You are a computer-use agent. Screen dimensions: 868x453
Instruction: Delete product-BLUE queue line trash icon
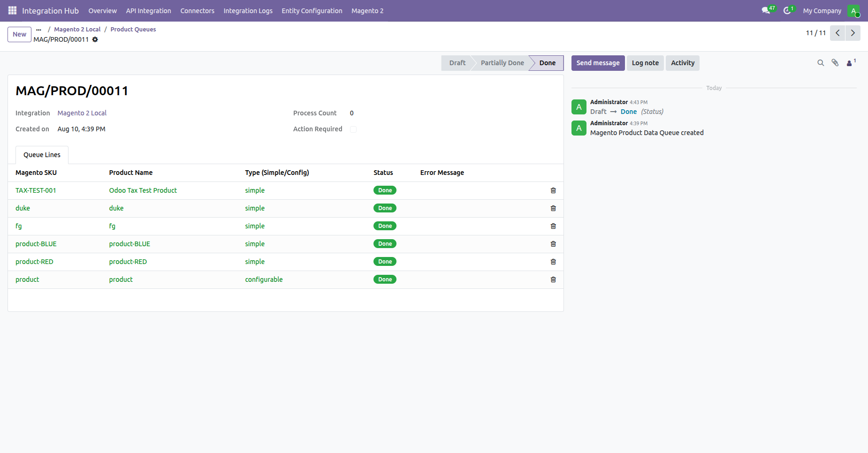(x=553, y=244)
